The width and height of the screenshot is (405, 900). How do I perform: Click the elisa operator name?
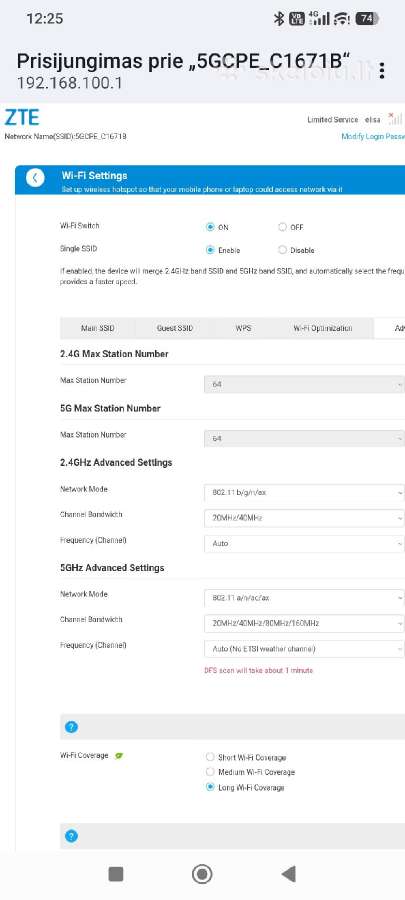373,119
